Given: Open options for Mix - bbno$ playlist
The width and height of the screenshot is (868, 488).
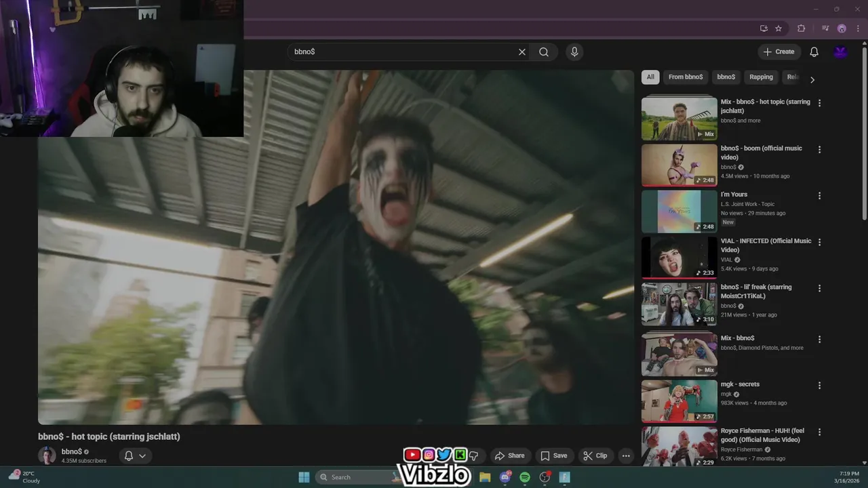Looking at the screenshot, I should [x=819, y=339].
